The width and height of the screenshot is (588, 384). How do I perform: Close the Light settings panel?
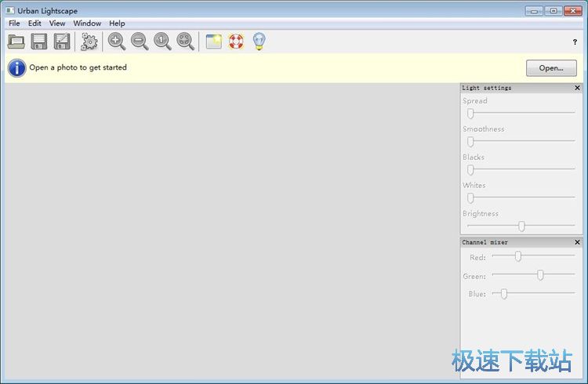tap(577, 88)
